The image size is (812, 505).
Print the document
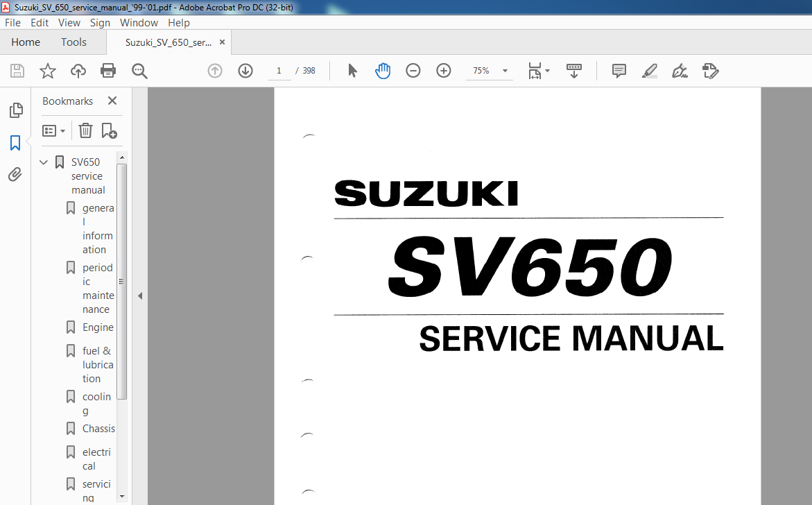[x=108, y=71]
